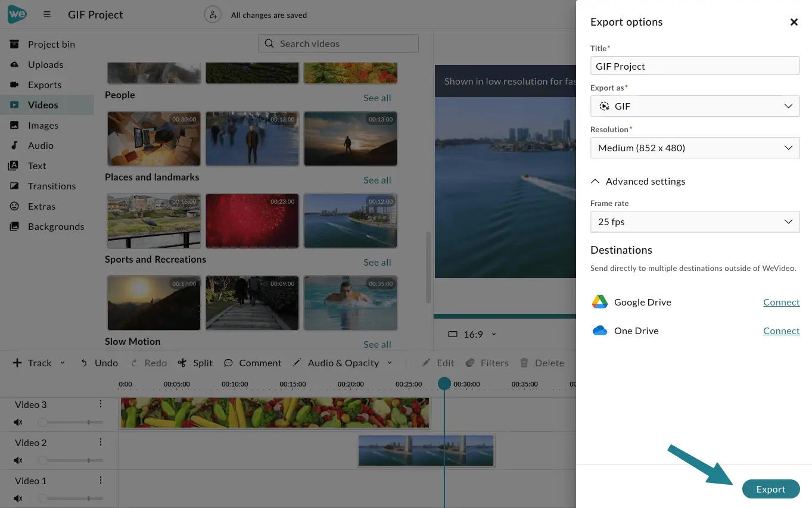The width and height of the screenshot is (812, 508).
Task: Toggle mute on Video 2 track
Action: pos(18,460)
